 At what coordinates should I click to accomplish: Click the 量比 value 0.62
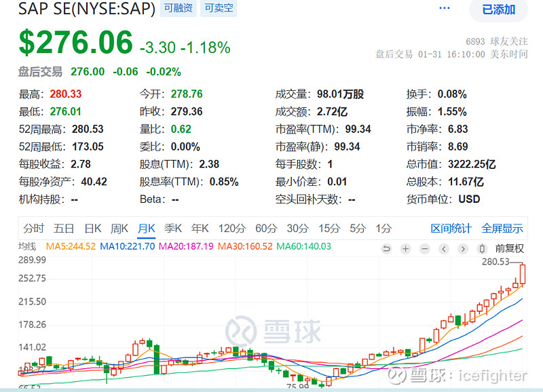click(181, 129)
